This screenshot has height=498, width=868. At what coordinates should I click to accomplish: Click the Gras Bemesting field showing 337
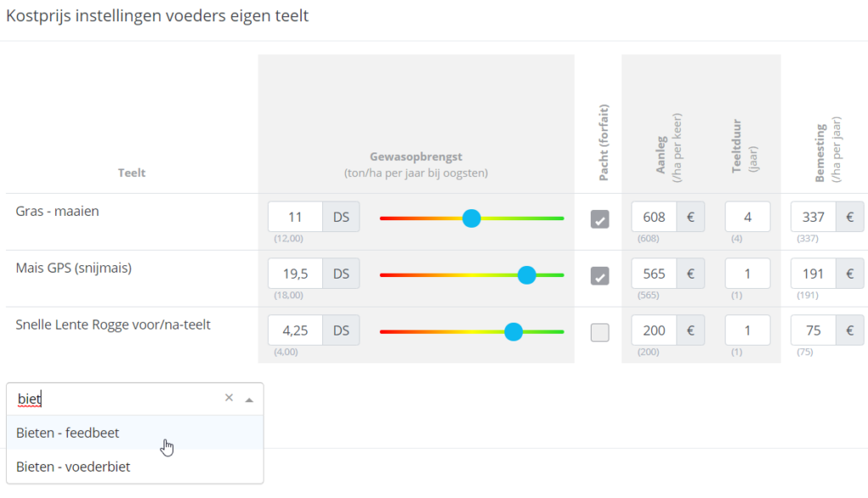(814, 217)
